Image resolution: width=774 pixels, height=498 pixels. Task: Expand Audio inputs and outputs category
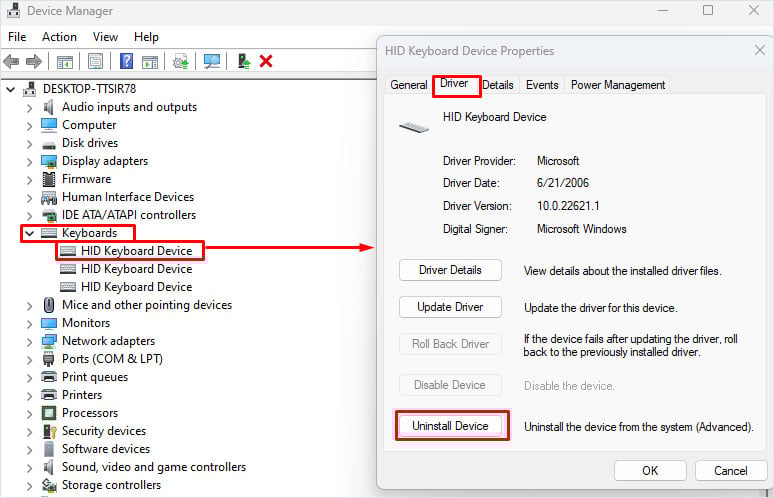tap(30, 108)
